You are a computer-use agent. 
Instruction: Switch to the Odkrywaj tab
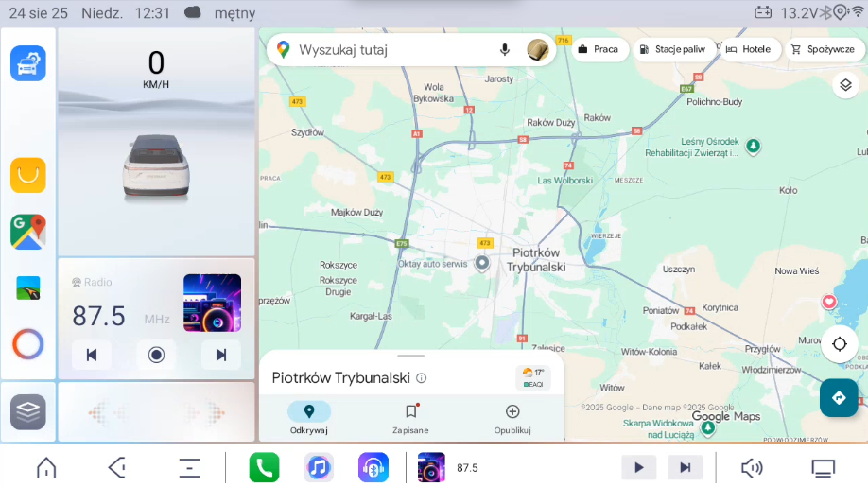pos(309,418)
